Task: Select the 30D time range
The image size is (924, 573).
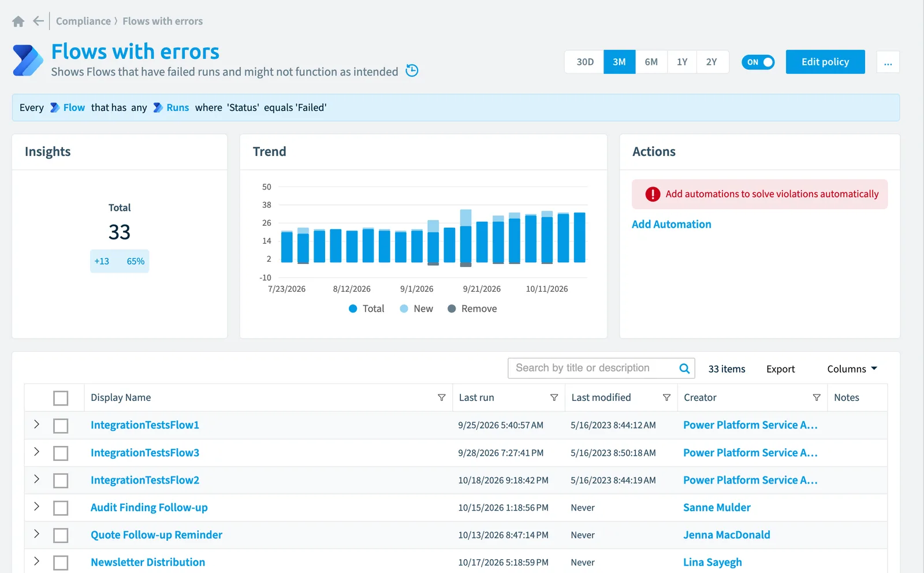Action: [585, 62]
